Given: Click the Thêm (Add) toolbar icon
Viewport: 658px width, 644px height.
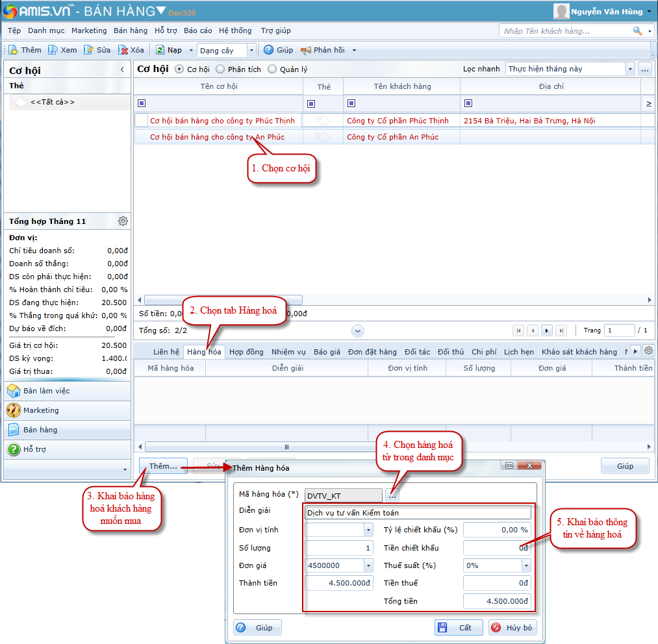Looking at the screenshot, I should [13, 50].
